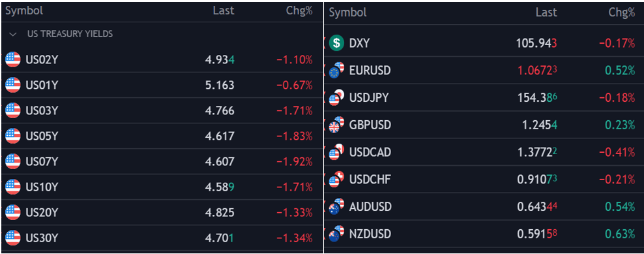Sort by Last column in forex watchlist

[546, 13]
